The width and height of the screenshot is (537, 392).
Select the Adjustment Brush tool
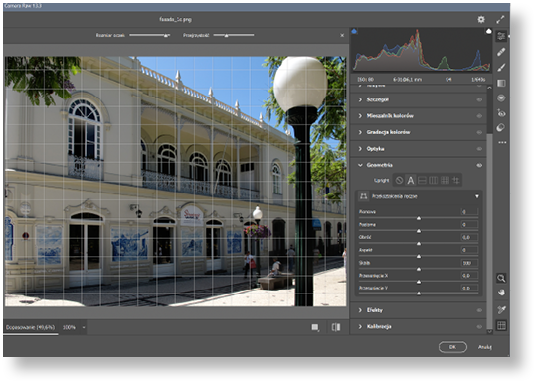tap(501, 68)
